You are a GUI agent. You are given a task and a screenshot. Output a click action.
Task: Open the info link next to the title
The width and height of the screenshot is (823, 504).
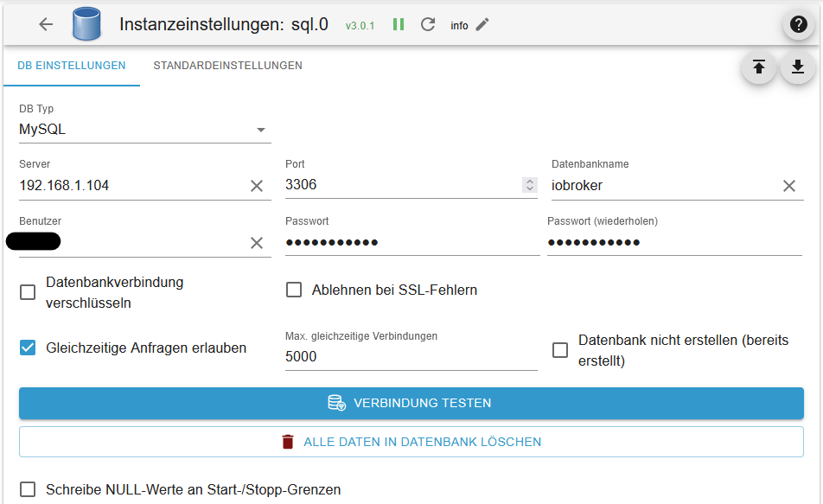click(x=459, y=25)
